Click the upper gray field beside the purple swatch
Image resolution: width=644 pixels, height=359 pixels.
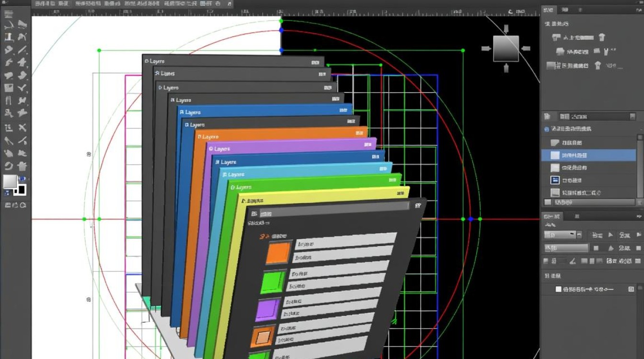[x=333, y=296]
